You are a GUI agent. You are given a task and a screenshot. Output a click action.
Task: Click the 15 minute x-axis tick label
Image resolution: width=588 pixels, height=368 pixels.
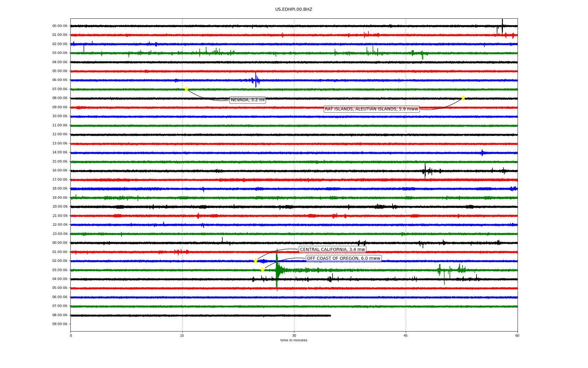[x=182, y=335]
